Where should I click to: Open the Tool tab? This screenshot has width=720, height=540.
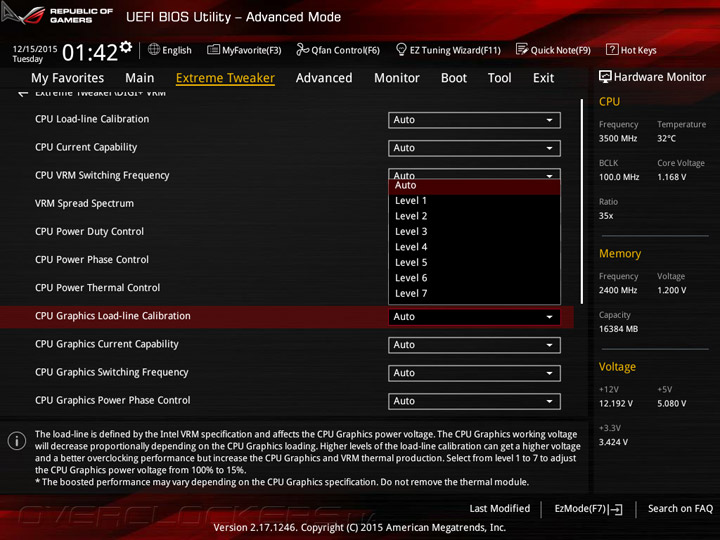pos(499,78)
